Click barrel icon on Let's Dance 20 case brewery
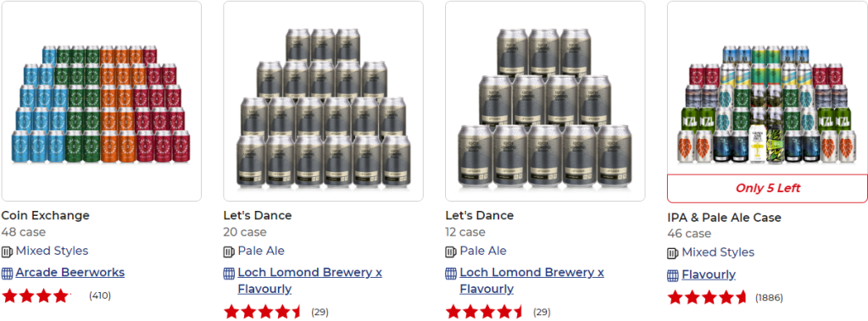Image resolution: width=868 pixels, height=321 pixels. coord(229,273)
